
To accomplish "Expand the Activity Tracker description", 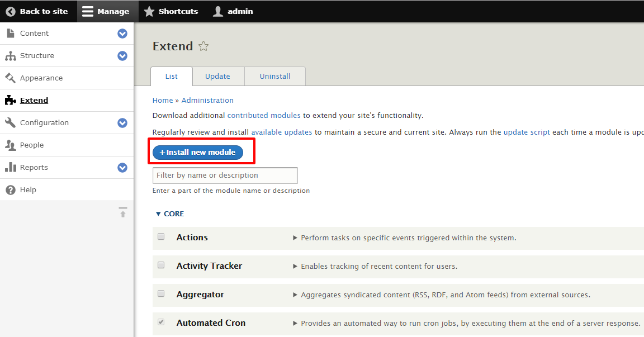I will [x=295, y=267].
